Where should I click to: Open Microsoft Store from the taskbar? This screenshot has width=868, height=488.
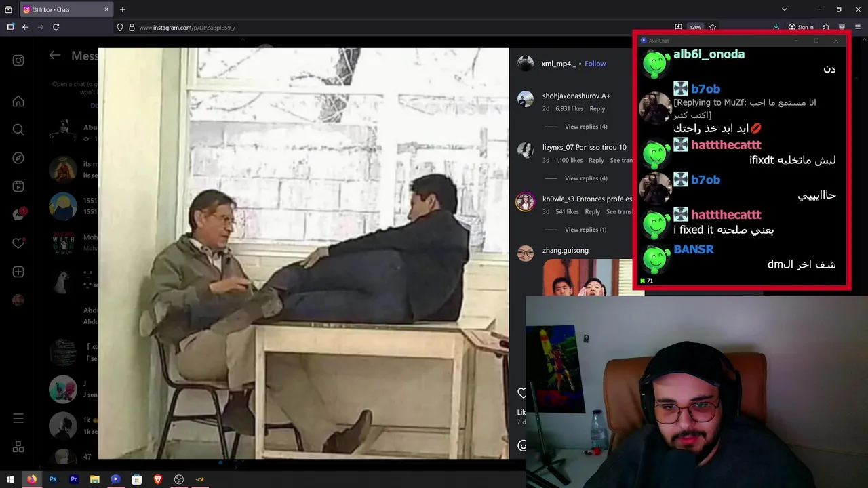(x=137, y=479)
